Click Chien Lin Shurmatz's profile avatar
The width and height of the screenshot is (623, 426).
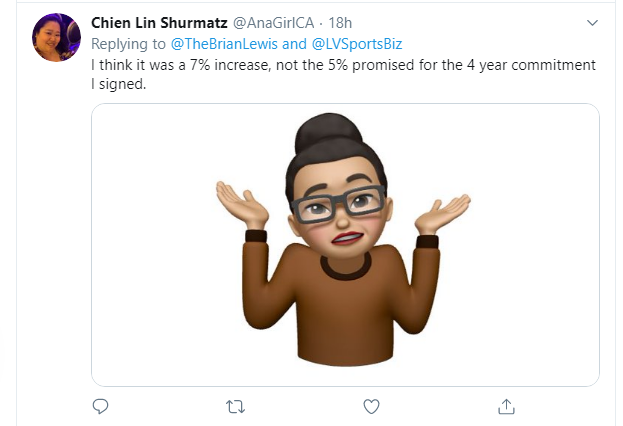tap(57, 37)
